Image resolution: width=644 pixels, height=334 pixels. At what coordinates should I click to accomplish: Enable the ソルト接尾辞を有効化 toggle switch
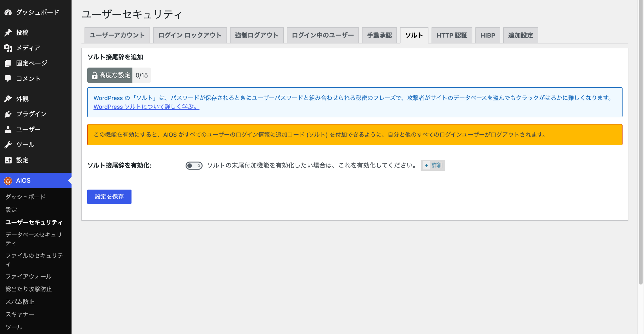(194, 165)
